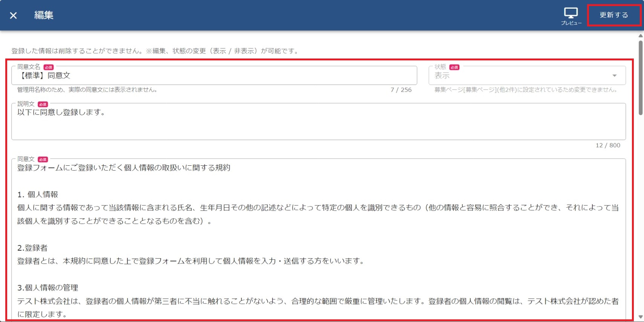Click the 12 / 800 character counter
Image resolution: width=644 pixels, height=322 pixels.
(607, 145)
